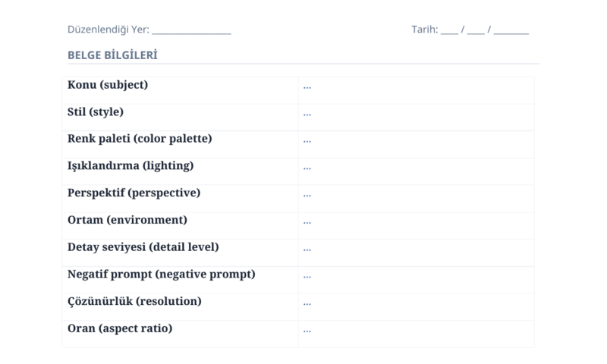Click the month blank in Tarih
Viewport: 607px width, 364px height.
pos(476,30)
